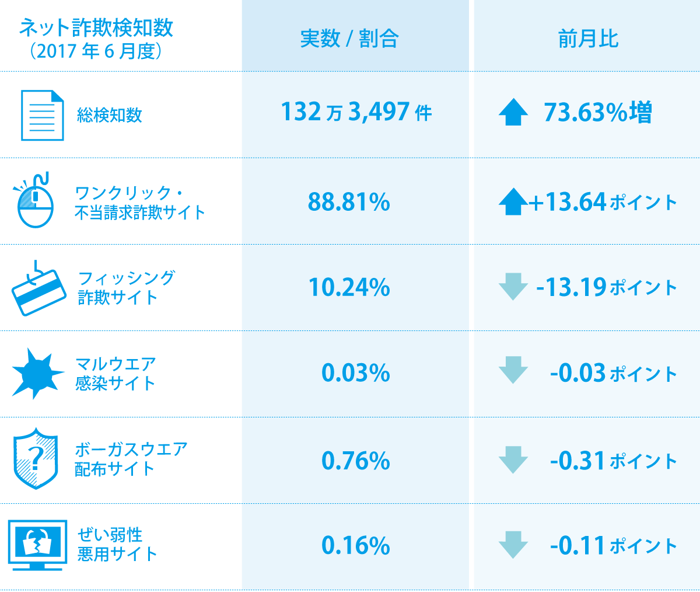Click the document icon beside 総検知数
Screen dimensions: 700x592
point(42,115)
